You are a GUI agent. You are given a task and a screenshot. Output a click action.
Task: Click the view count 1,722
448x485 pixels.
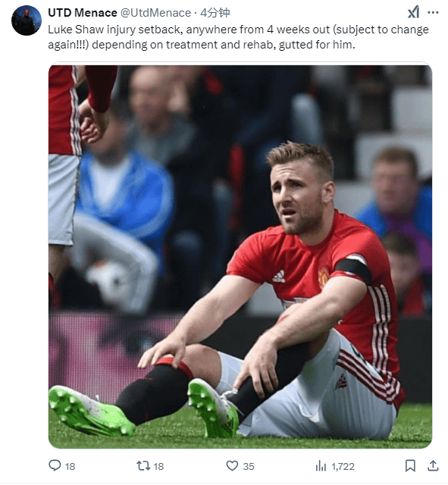[343, 466]
